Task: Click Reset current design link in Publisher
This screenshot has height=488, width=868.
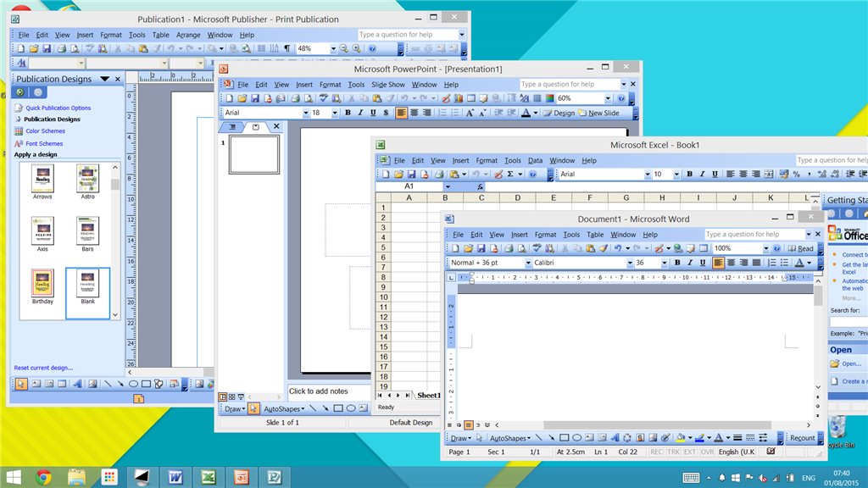Action: (43, 368)
